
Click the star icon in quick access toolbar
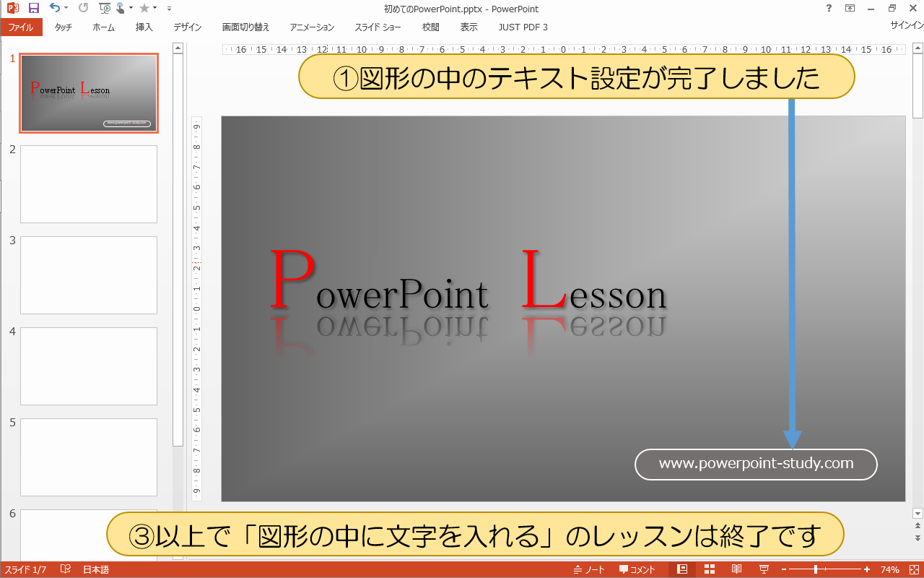[x=144, y=9]
